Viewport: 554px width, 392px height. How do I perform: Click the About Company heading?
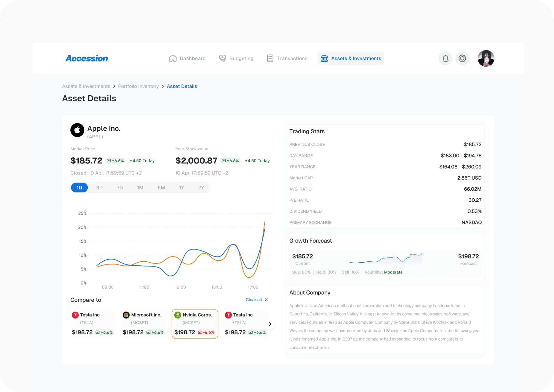point(310,293)
